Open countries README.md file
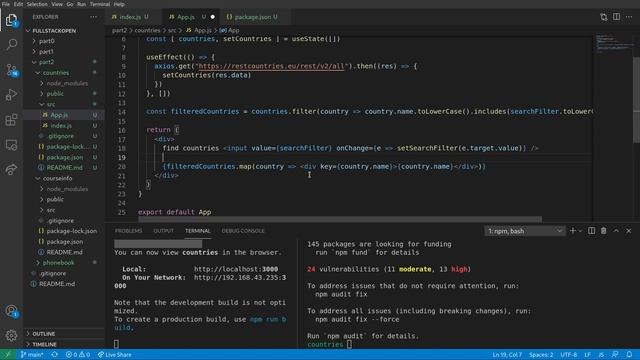 coord(64,168)
